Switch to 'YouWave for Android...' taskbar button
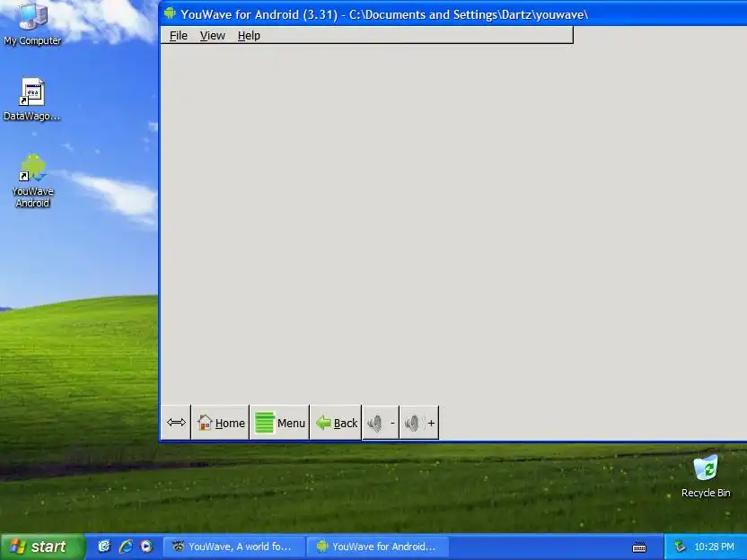747x560 pixels. [x=378, y=547]
